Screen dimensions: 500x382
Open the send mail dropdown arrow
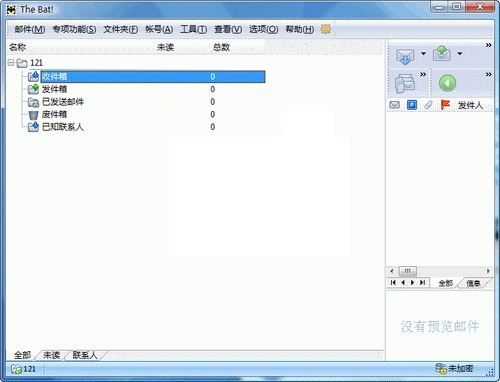(460, 53)
